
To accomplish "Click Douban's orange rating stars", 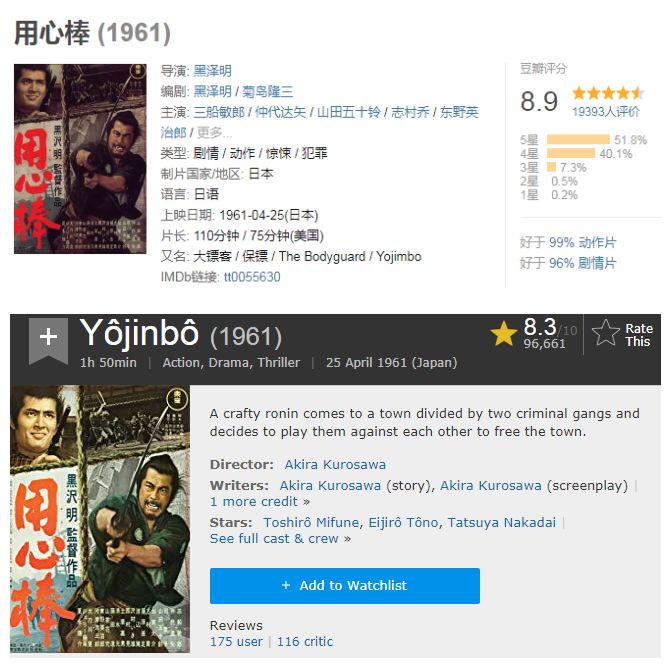I will pyautogui.click(x=608, y=93).
